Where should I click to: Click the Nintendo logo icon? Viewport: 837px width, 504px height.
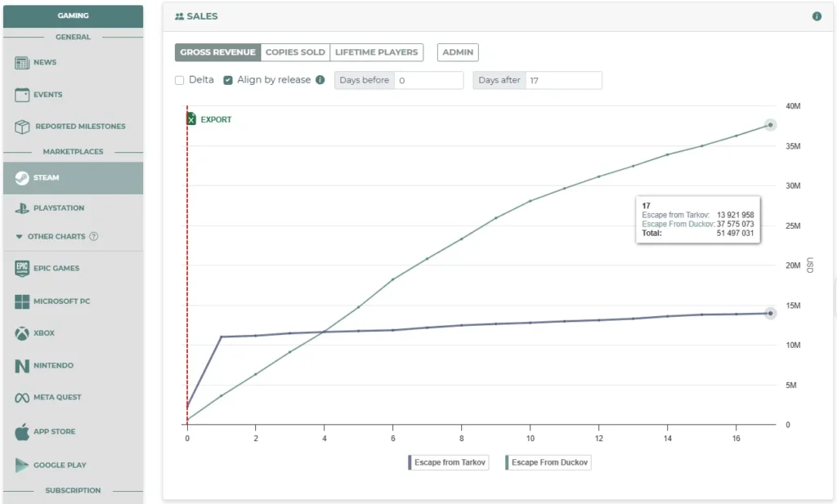[x=22, y=366]
